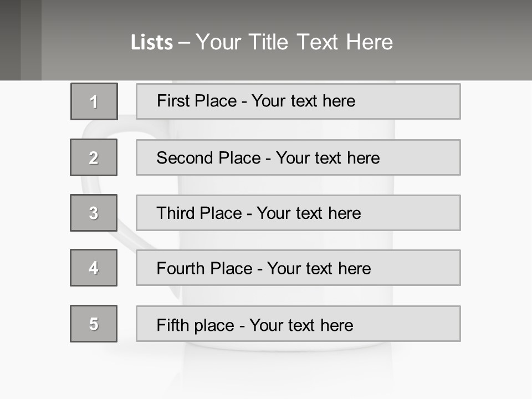Image resolution: width=532 pixels, height=399 pixels.
Task: Click the "First Place - Your text here" box
Action: [298, 101]
